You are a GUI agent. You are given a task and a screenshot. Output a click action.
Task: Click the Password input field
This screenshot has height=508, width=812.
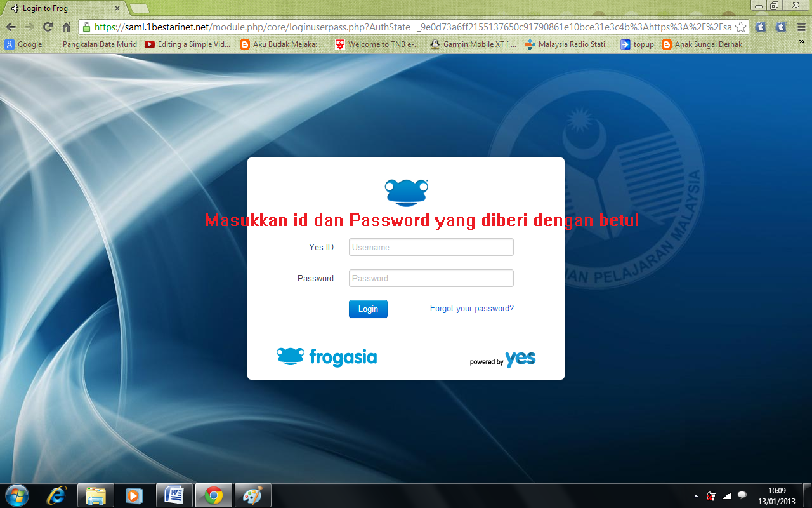pyautogui.click(x=431, y=278)
